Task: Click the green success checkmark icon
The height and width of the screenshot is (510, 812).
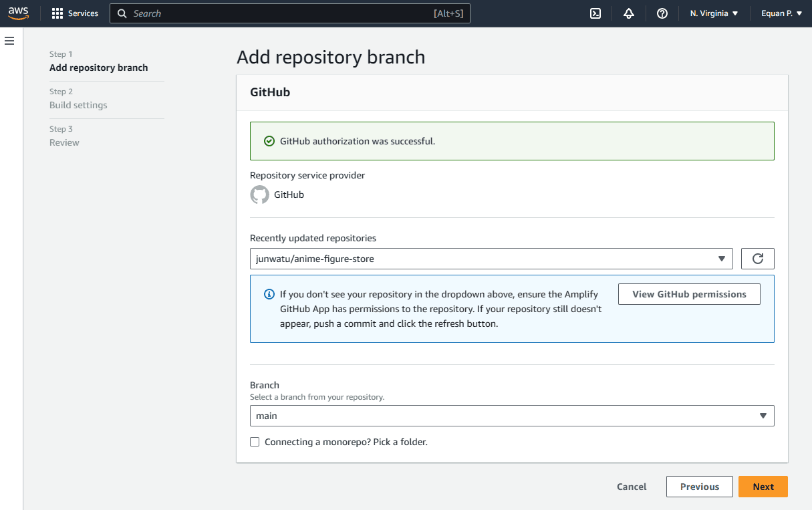Action: coord(269,141)
